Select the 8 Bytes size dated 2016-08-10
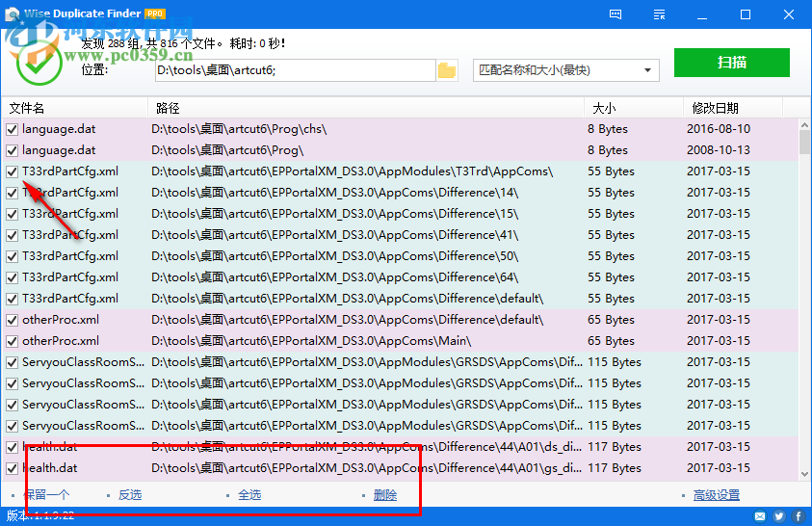This screenshot has width=812, height=526. point(608,129)
